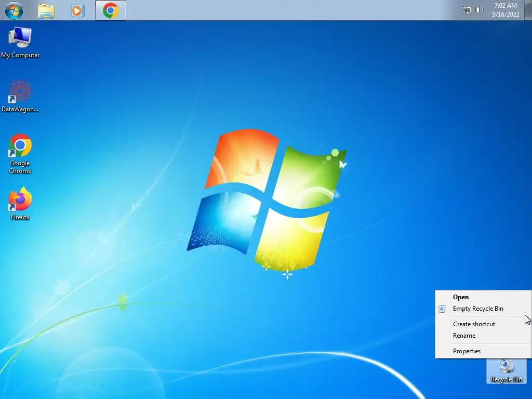Image resolution: width=532 pixels, height=399 pixels.
Task: Open the volume speaker tray icon
Action: [x=480, y=10]
